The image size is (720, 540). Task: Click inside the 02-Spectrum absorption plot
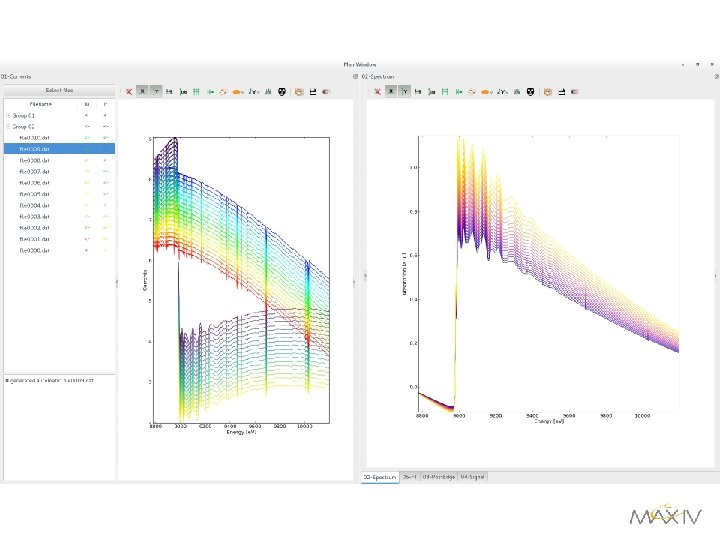549,274
